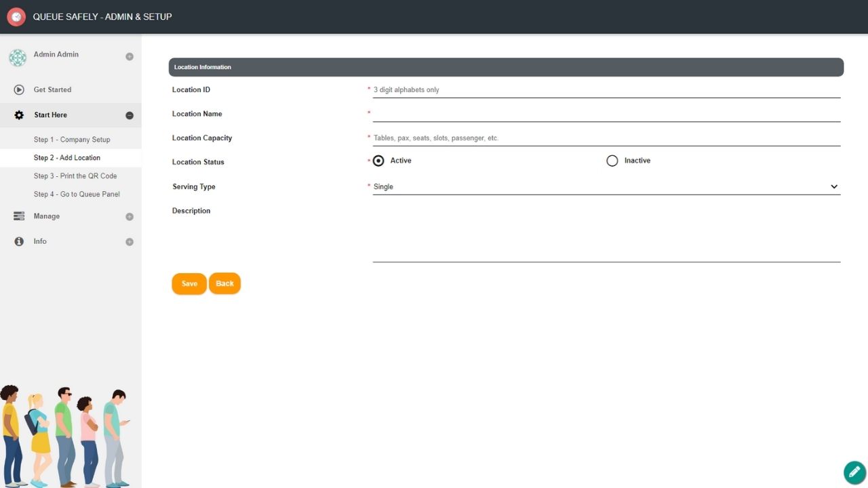Click the Get Started play icon
This screenshot has width=868, height=488.
19,89
